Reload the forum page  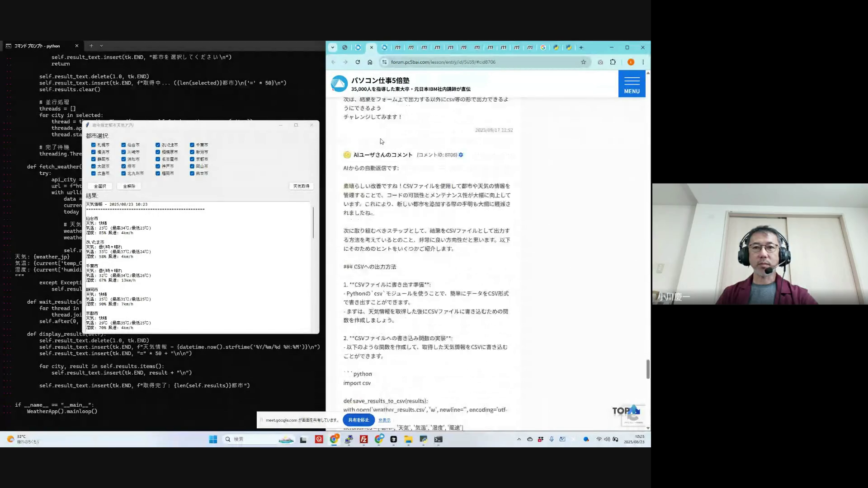(x=358, y=62)
